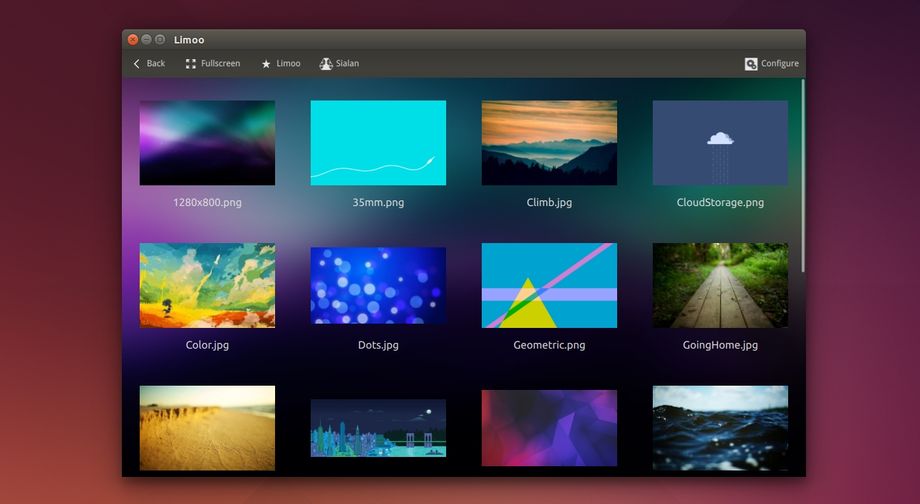Maximize the Limoo window

(160, 39)
